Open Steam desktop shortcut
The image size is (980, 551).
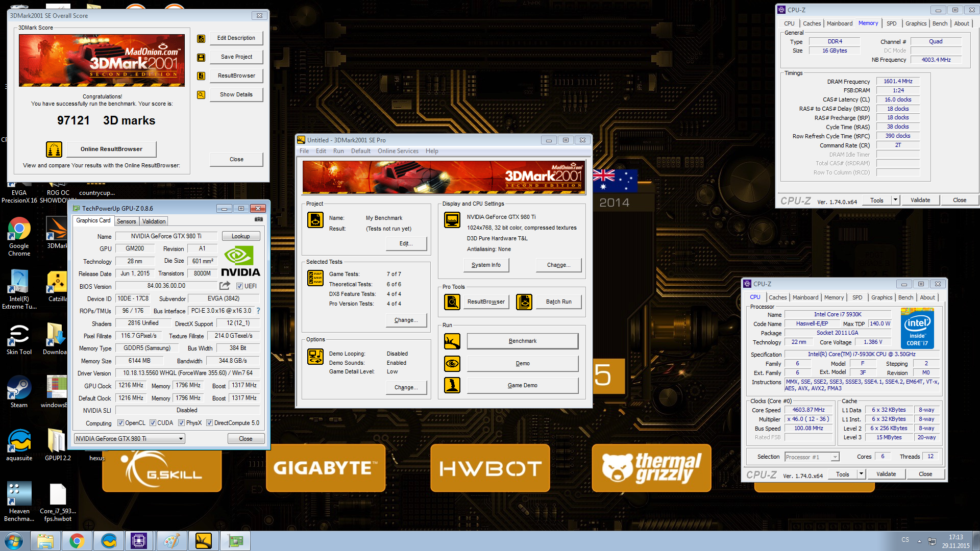pyautogui.click(x=19, y=392)
